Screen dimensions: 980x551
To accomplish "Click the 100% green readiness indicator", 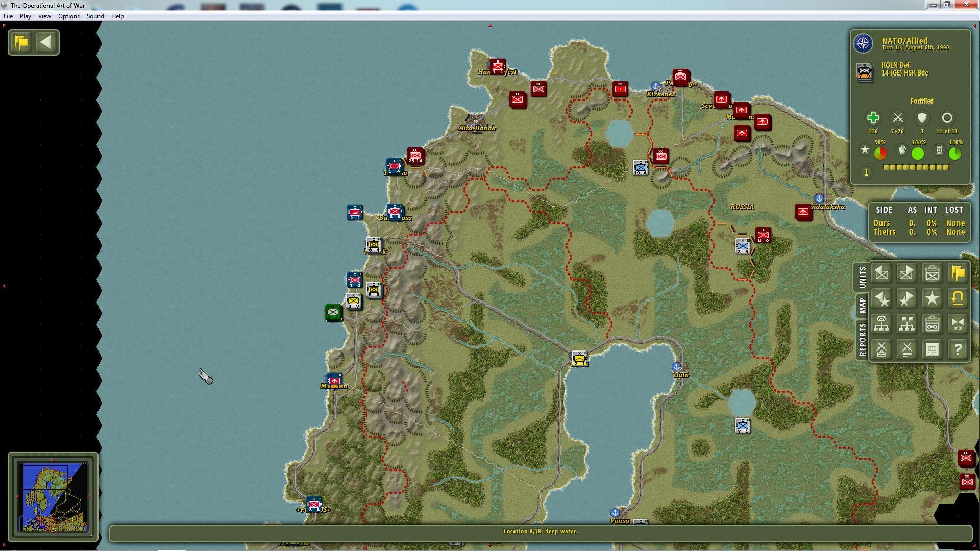I will (918, 153).
